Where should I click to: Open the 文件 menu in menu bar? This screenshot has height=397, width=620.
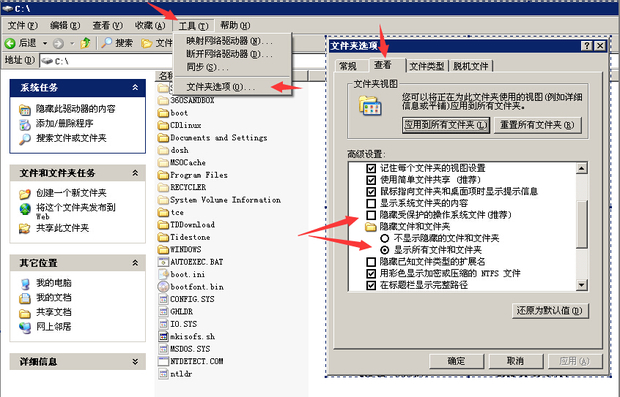coord(23,26)
